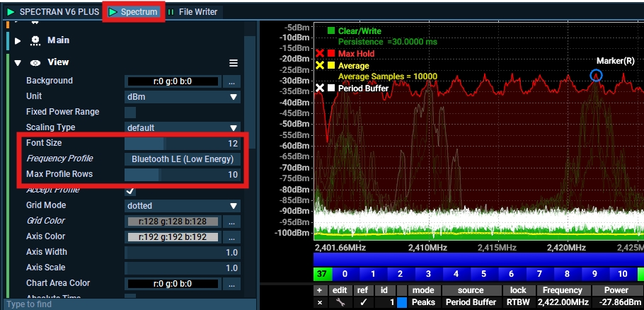Select Bluetooth channel 37 button

pos(322,274)
